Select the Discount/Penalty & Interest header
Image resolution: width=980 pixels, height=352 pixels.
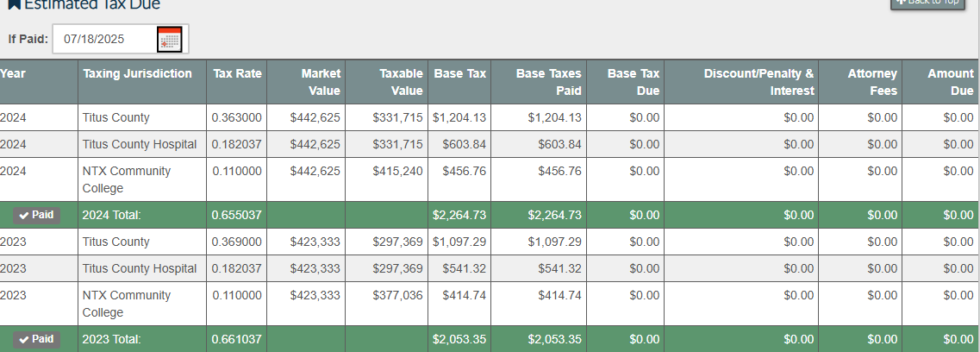(758, 82)
